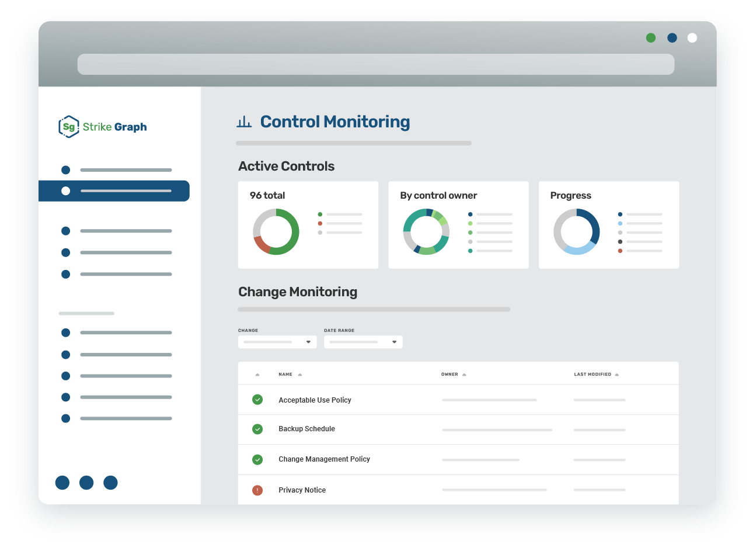Screen dimensions: 756x551
Task: Open the Privacy Notice entry
Action: [x=302, y=490]
